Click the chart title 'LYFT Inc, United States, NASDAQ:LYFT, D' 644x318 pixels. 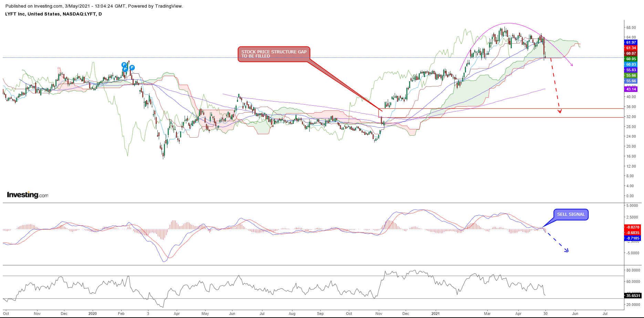(53, 14)
